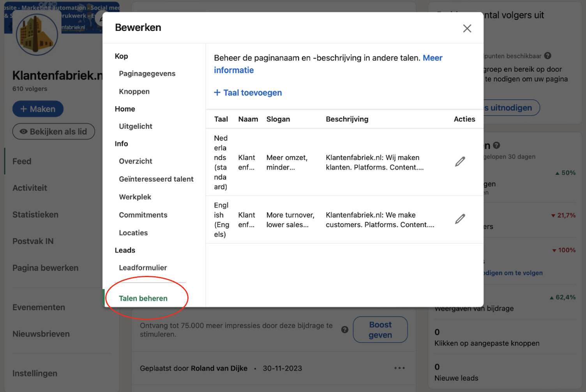Open the Overzicht section
The width and height of the screenshot is (586, 392).
click(136, 161)
